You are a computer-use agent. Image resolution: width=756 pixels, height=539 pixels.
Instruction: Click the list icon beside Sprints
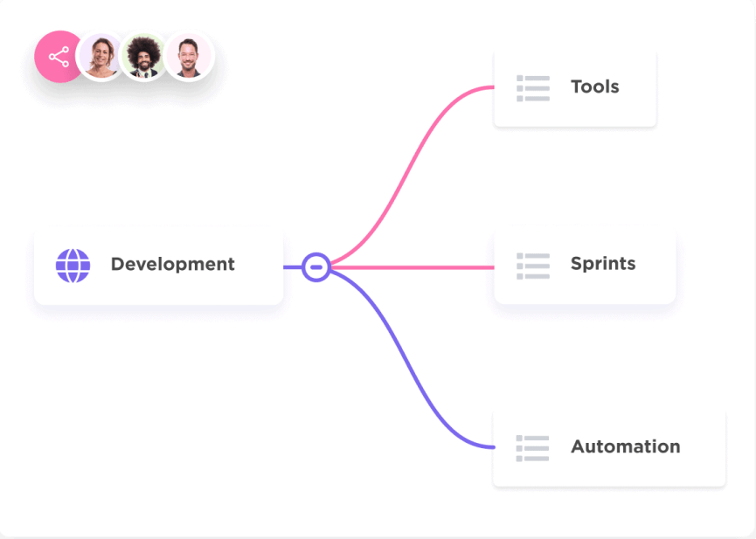pyautogui.click(x=532, y=266)
